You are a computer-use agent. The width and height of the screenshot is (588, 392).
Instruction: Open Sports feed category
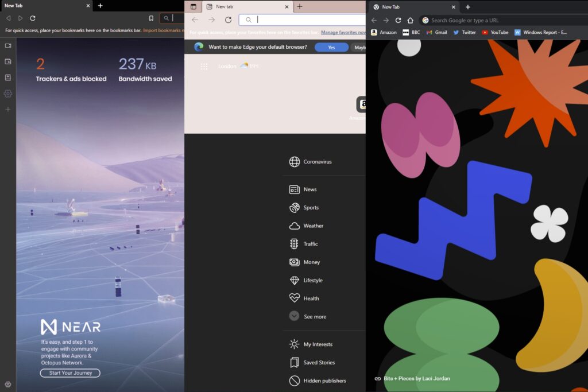(304, 208)
